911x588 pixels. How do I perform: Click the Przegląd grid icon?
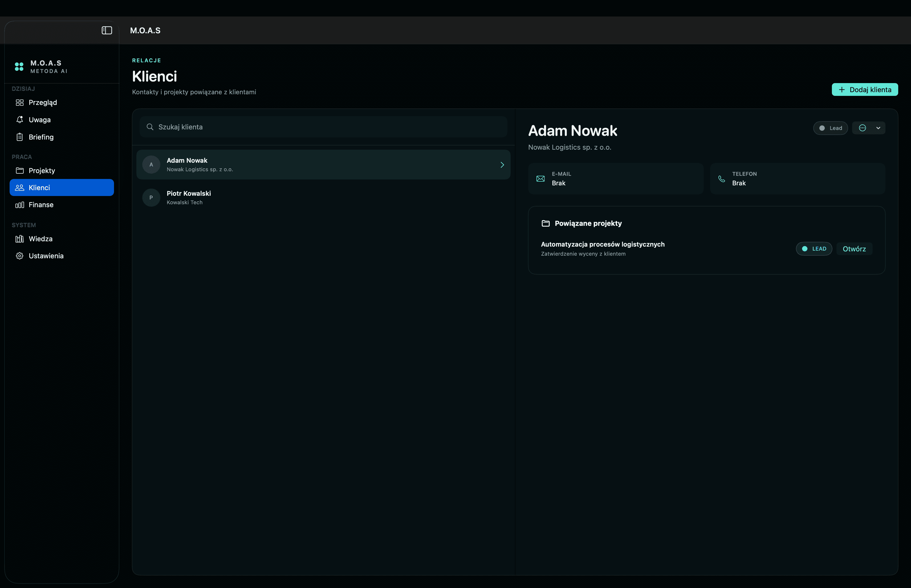pos(19,102)
